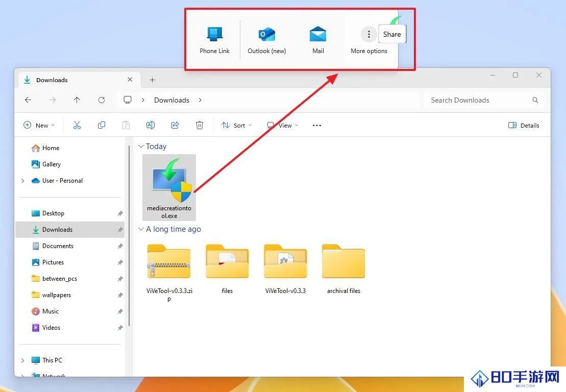Click chevron after Downloads in address bar

tap(200, 100)
